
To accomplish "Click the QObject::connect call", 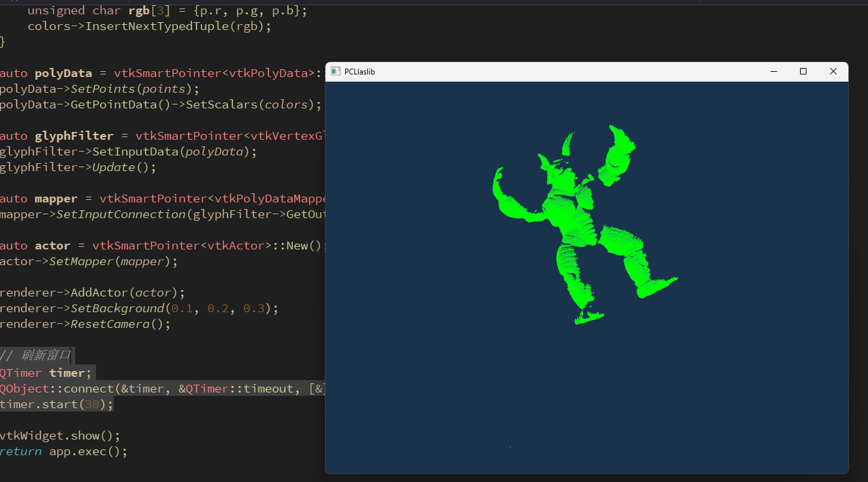I will [56, 389].
